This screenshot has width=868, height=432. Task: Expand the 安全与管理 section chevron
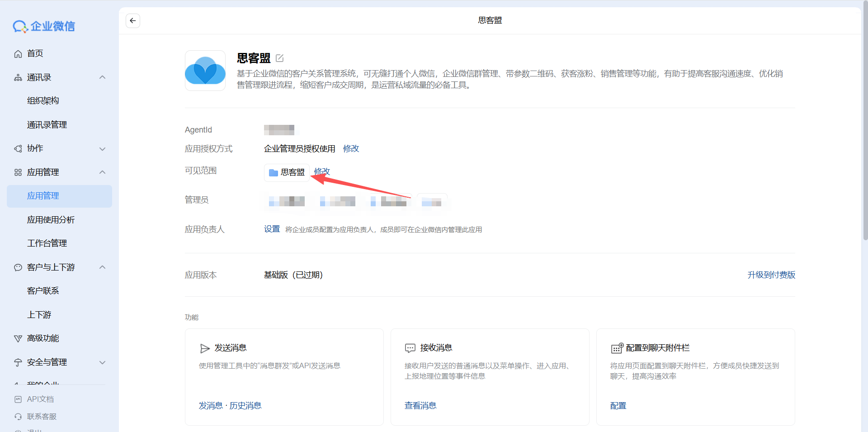point(103,362)
